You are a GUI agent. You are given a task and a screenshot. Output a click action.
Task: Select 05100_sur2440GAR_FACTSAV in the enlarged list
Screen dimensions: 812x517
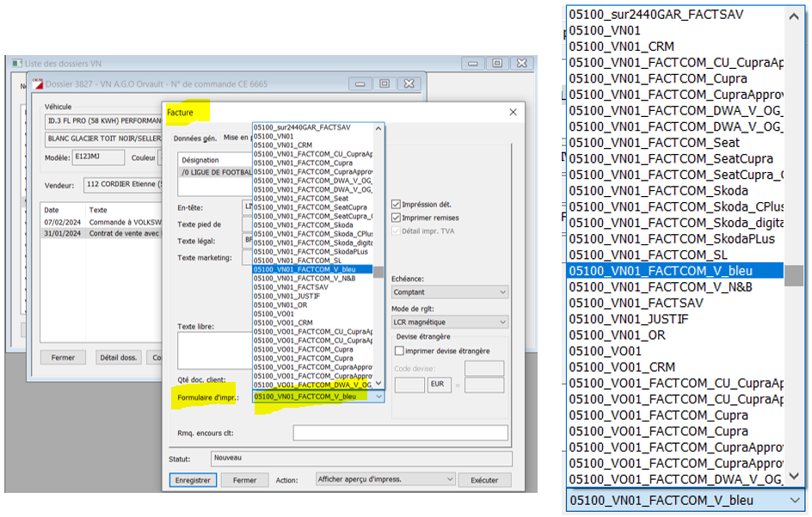coord(675,15)
